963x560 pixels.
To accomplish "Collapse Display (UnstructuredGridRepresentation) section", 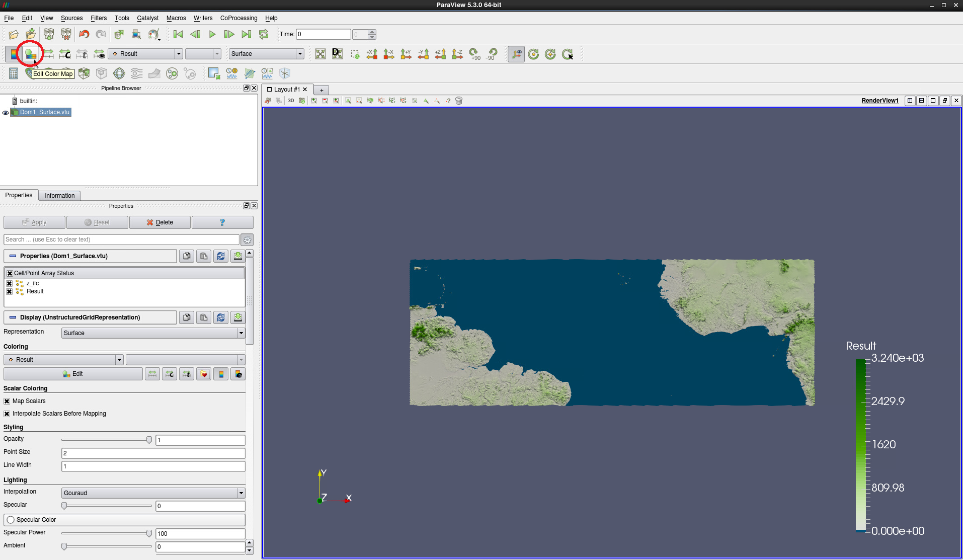I will [x=90, y=317].
